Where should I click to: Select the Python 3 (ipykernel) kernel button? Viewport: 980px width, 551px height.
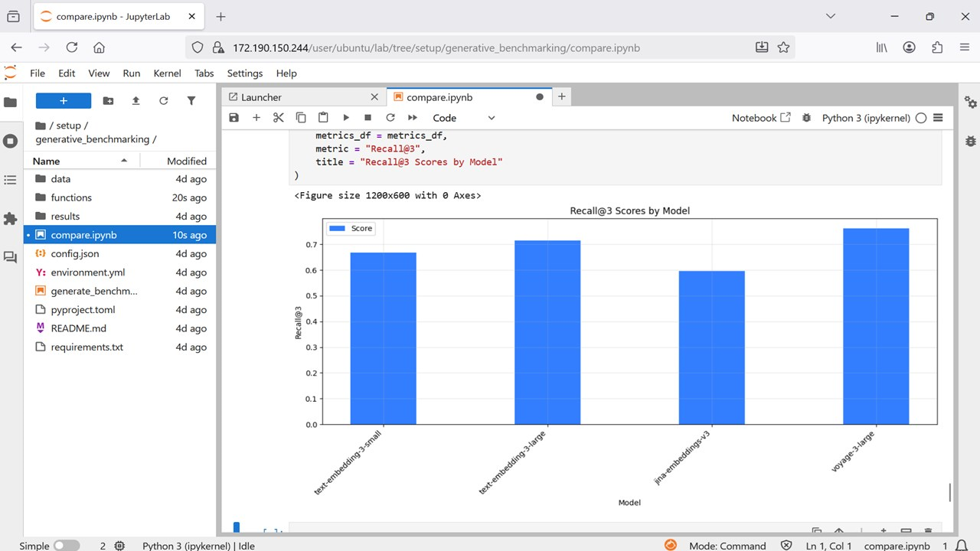tap(866, 118)
